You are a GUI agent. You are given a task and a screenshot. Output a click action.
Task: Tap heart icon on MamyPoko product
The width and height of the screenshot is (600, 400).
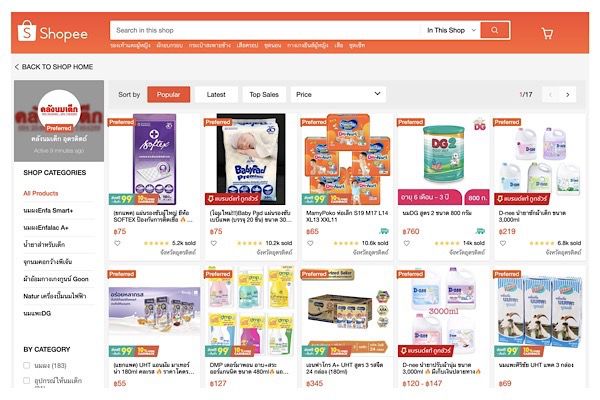(x=310, y=243)
